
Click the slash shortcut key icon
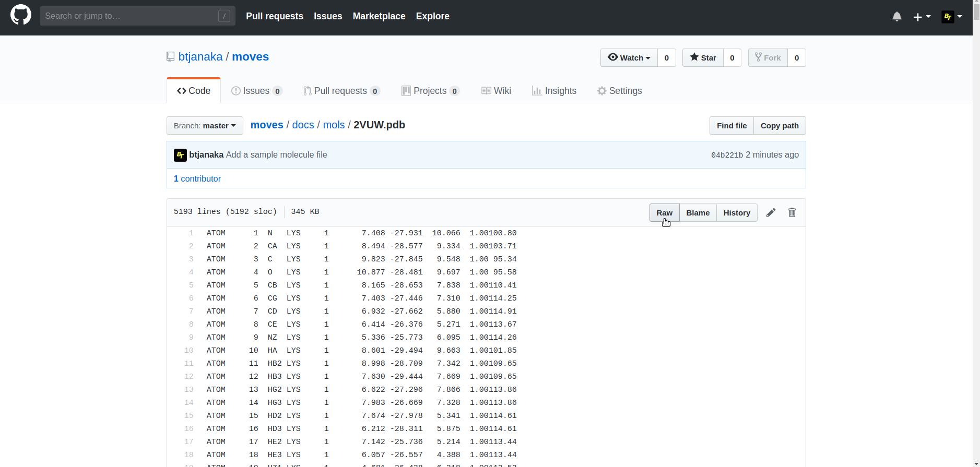[x=224, y=16]
